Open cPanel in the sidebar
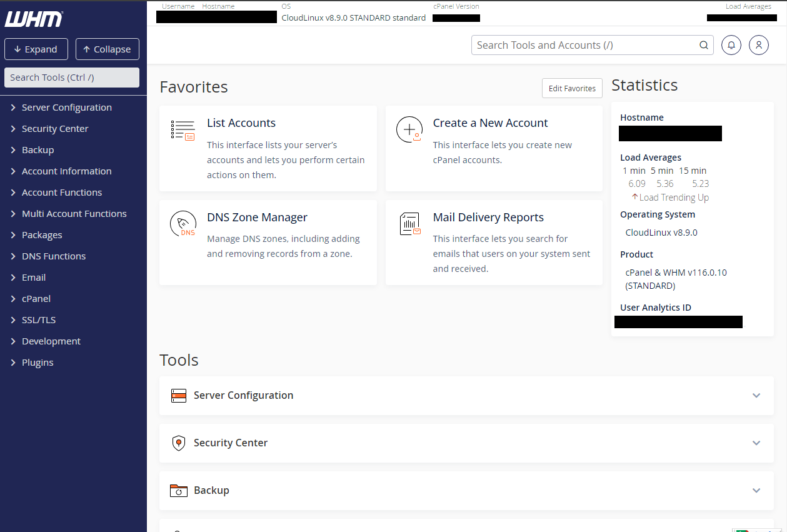Screen dimensions: 787x532 [36, 299]
